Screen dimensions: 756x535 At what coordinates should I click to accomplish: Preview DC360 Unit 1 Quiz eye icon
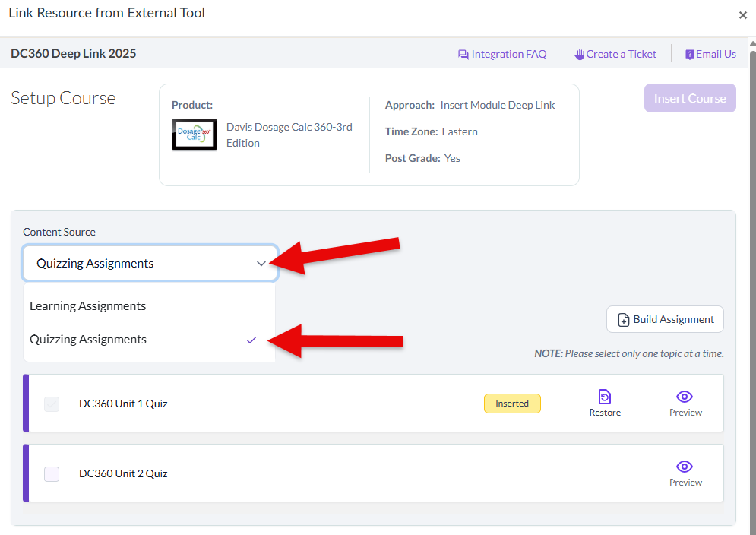pyautogui.click(x=685, y=397)
